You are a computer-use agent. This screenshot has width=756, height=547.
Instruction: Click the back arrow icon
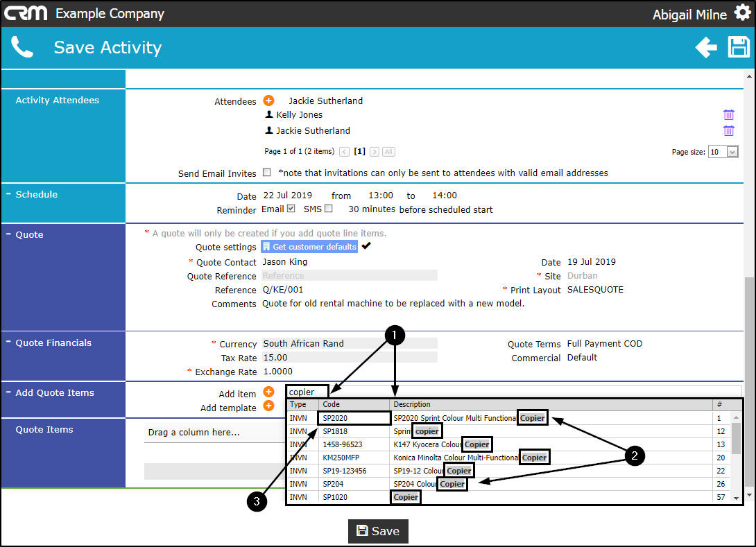coord(706,47)
